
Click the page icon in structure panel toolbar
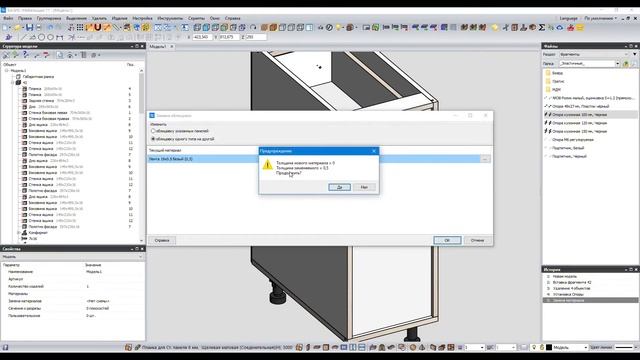click(60, 55)
